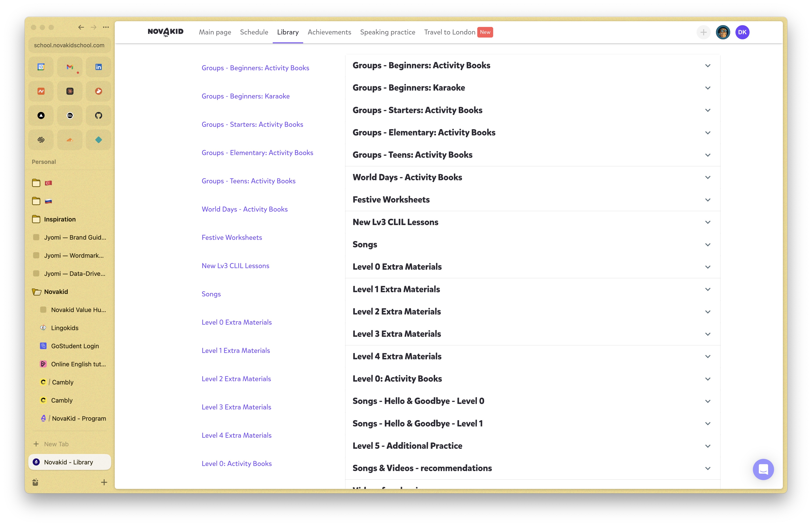Screen dimensions: 812x526
Task: Open the Inspiration folder in sidebar
Action: click(x=59, y=219)
